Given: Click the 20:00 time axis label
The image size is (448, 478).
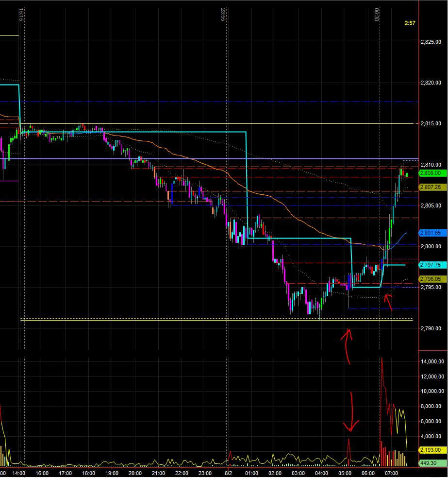Looking at the screenshot, I should click(x=135, y=474).
